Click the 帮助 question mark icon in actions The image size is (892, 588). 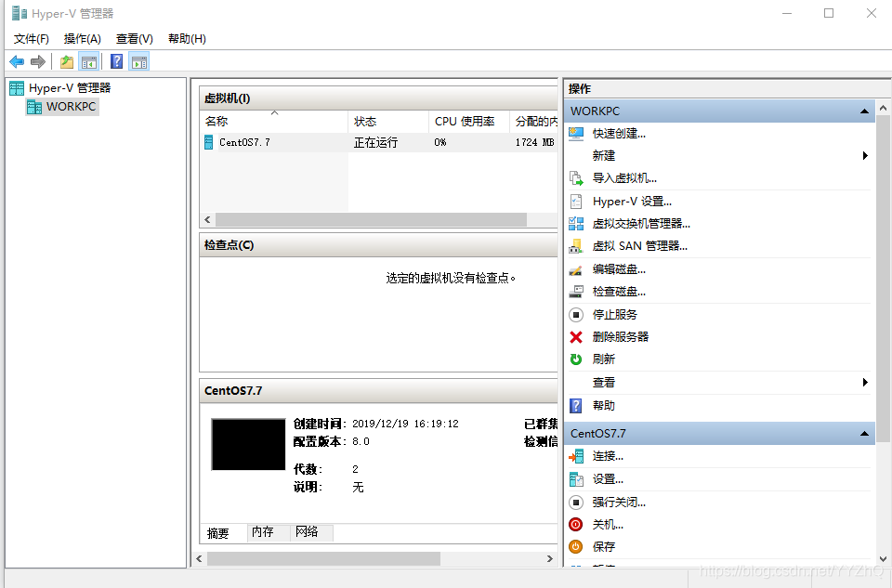(x=576, y=405)
